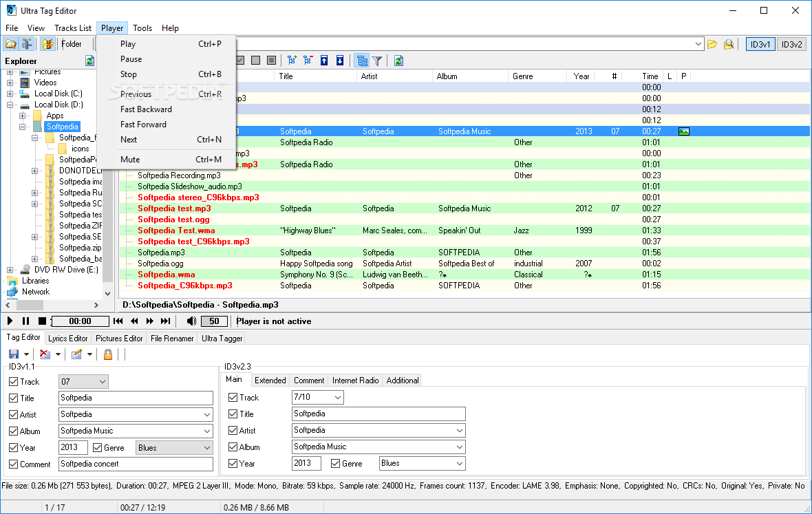Click the next track button in player bar
Screen dimensions: 812x514
point(166,321)
